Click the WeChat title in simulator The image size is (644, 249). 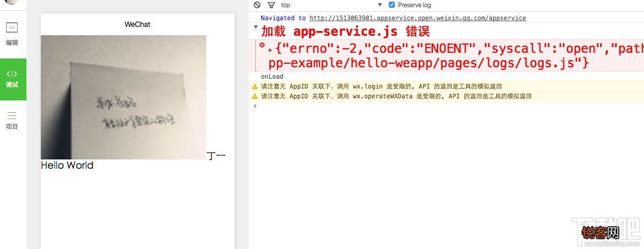[137, 24]
